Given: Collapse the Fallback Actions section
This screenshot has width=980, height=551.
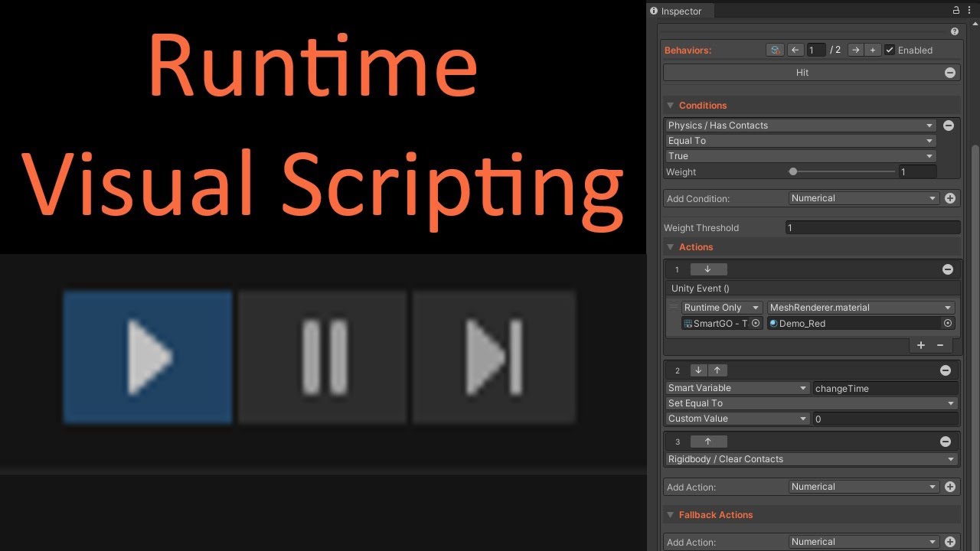Looking at the screenshot, I should (x=671, y=515).
